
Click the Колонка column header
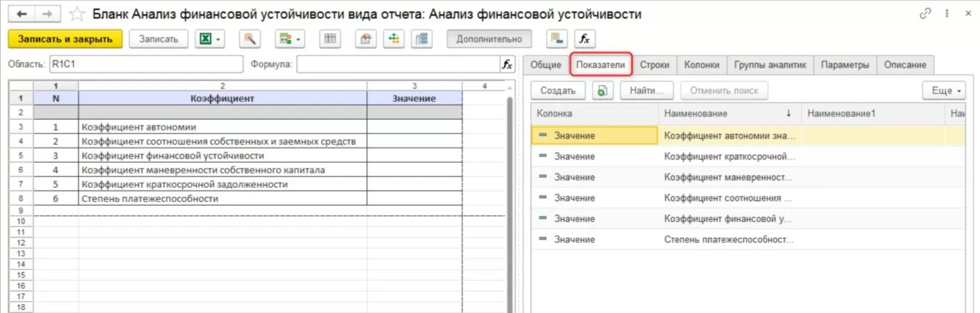pyautogui.click(x=594, y=114)
